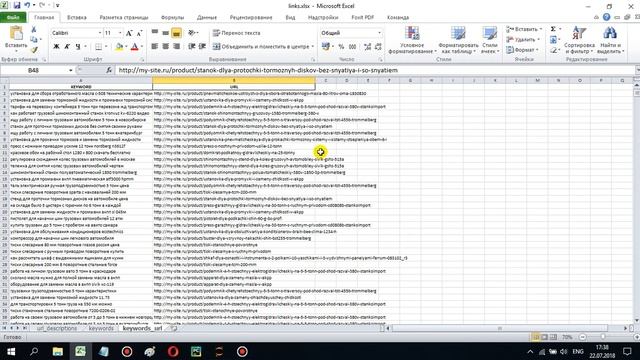Switch to Разметка страницы tab
This screenshot has height=360, width=640.
pyautogui.click(x=124, y=18)
